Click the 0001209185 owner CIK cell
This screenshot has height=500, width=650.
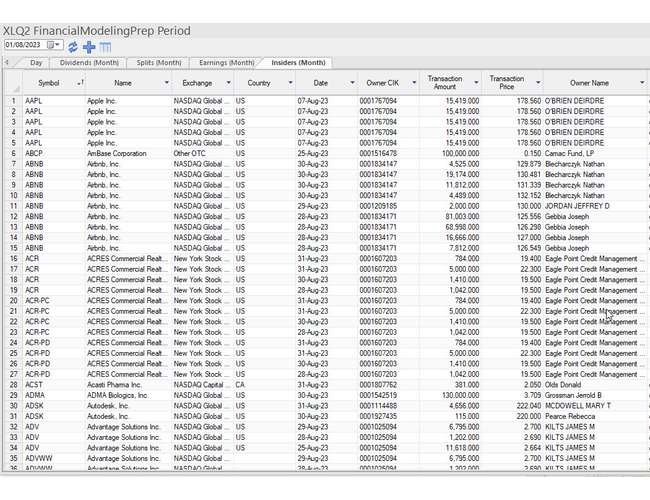pos(388,206)
